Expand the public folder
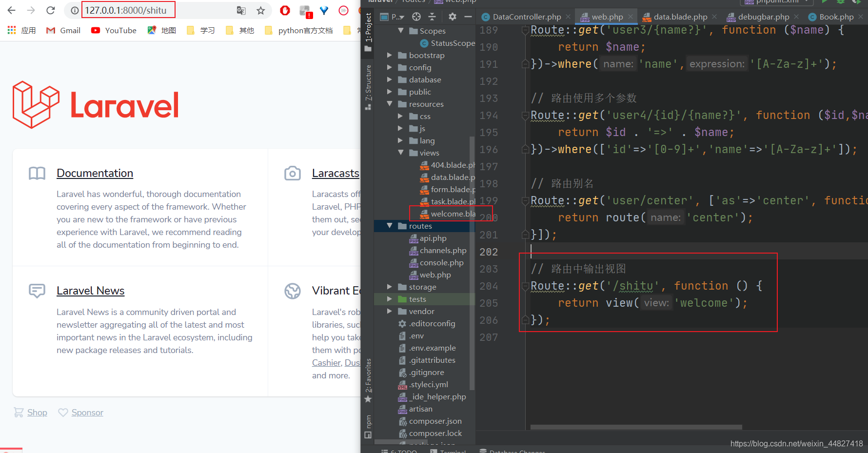 389,92
